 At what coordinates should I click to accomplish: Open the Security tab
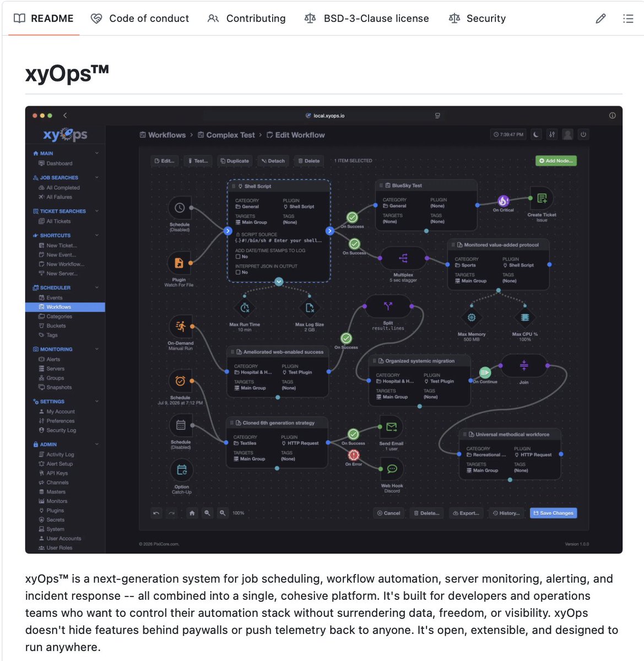tap(478, 18)
